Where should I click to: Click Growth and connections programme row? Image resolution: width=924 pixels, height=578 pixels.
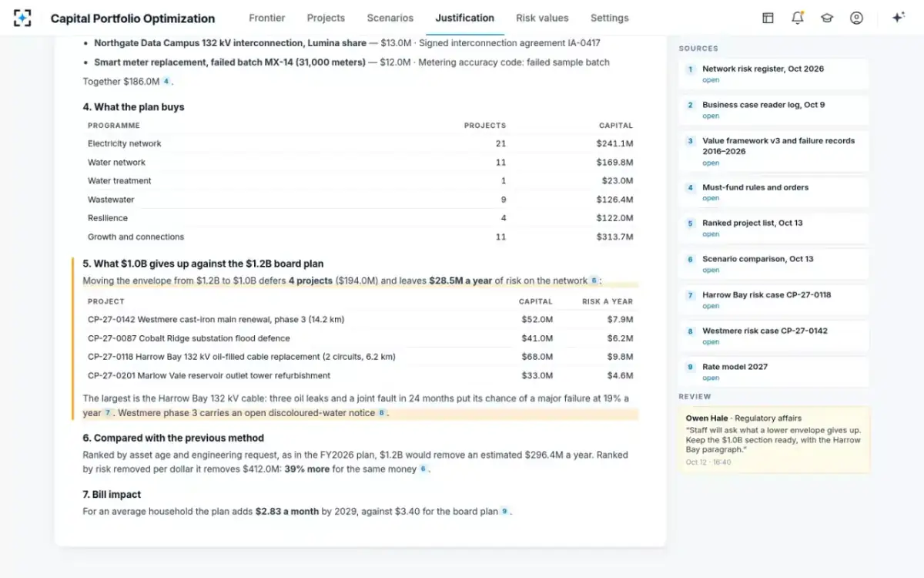pos(360,237)
